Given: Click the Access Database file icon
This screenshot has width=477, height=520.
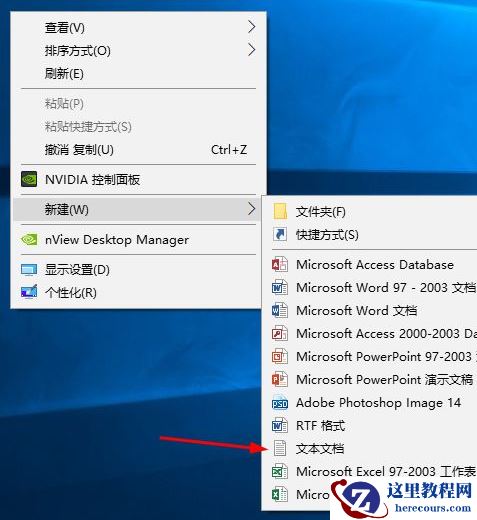Looking at the screenshot, I should [280, 265].
